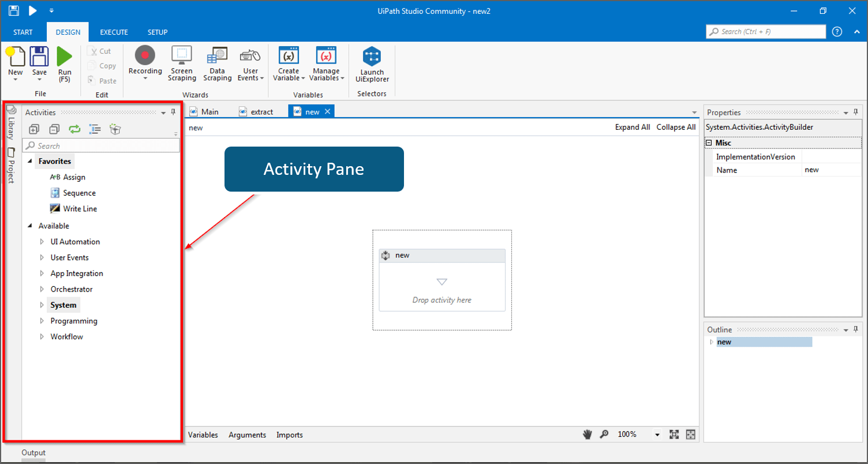This screenshot has height=464, width=868.
Task: Click the Save floppy disk ribbon icon
Action: point(39,57)
